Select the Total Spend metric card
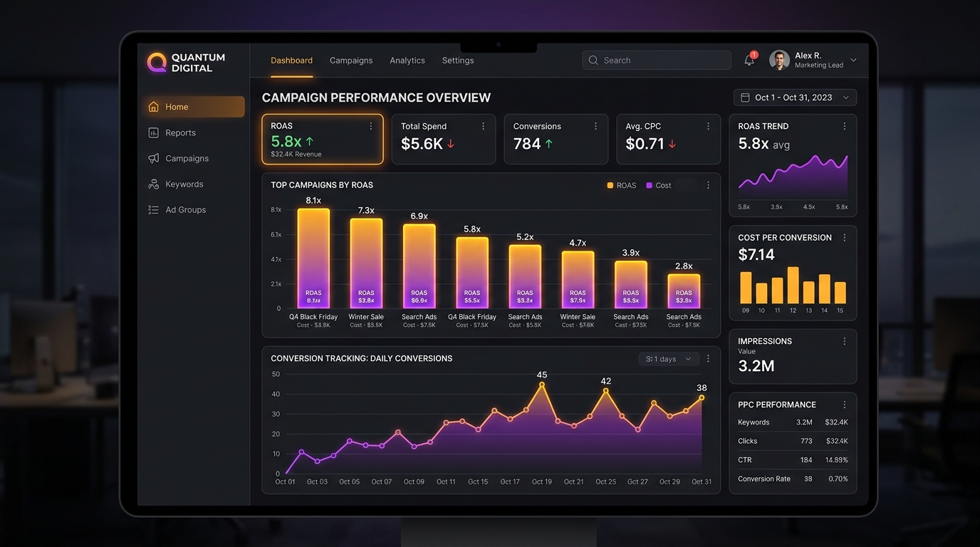The width and height of the screenshot is (980, 547). 444,140
